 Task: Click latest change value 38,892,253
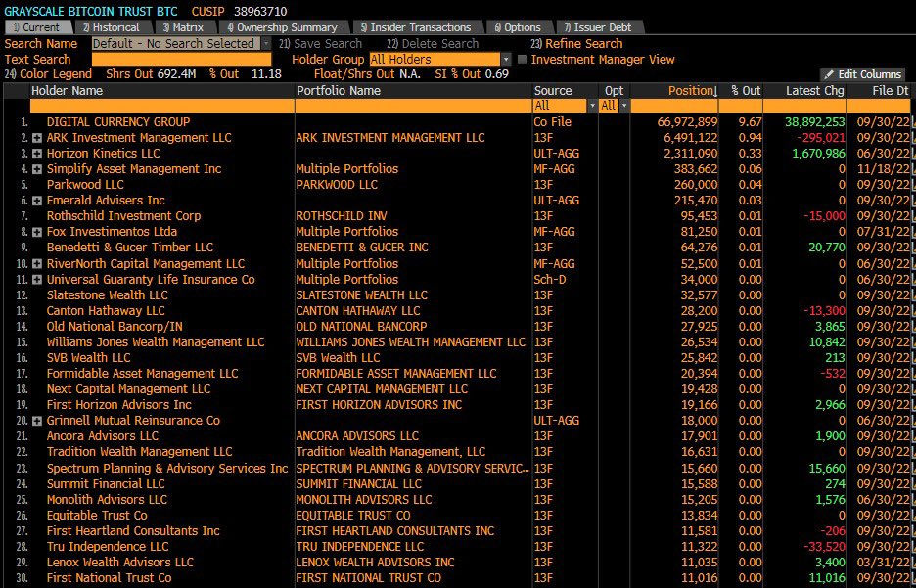click(x=815, y=122)
